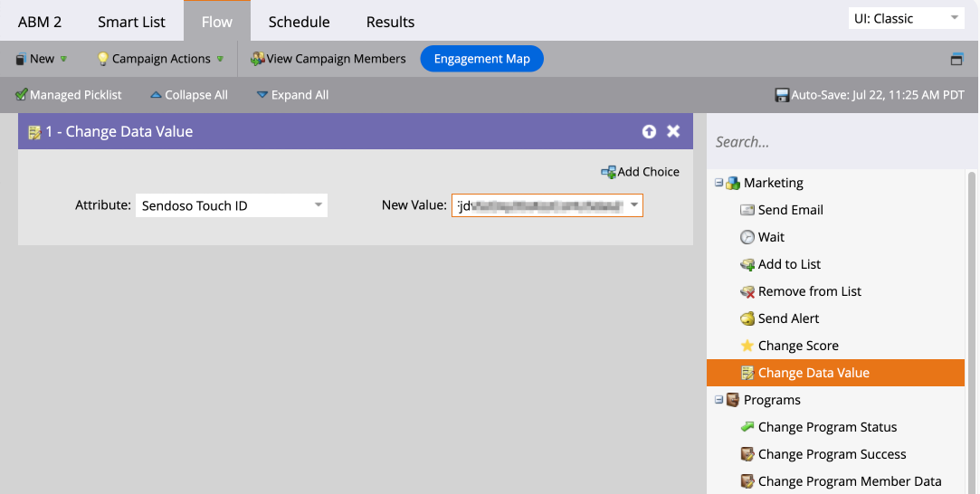Click Managed Picklist
Viewport: 980px width, 494px height.
click(69, 95)
